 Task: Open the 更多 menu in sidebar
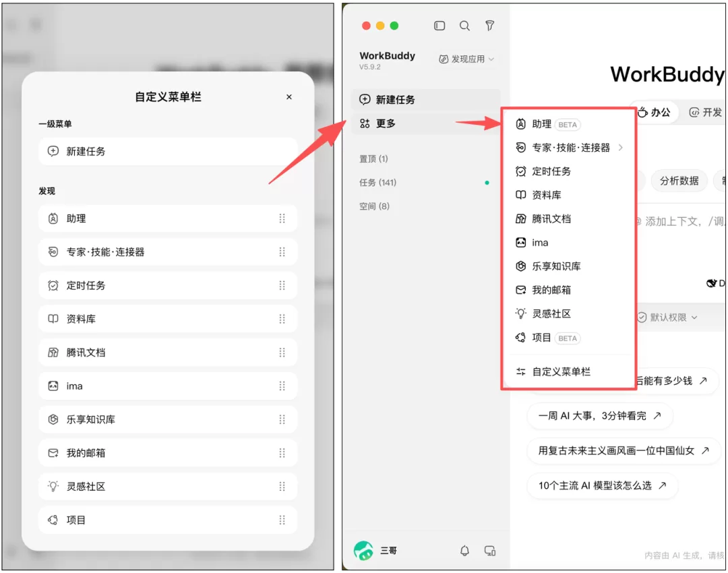tap(425, 123)
